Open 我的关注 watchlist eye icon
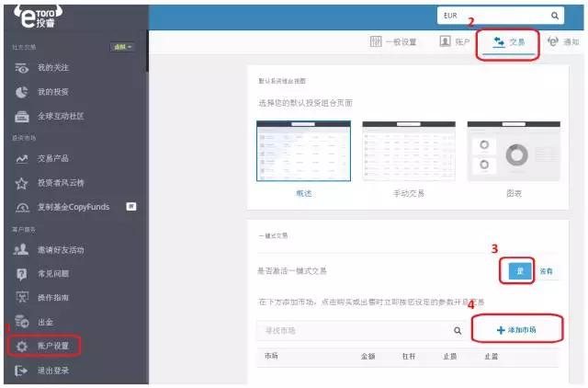The height and width of the screenshot is (388, 588). [22, 68]
